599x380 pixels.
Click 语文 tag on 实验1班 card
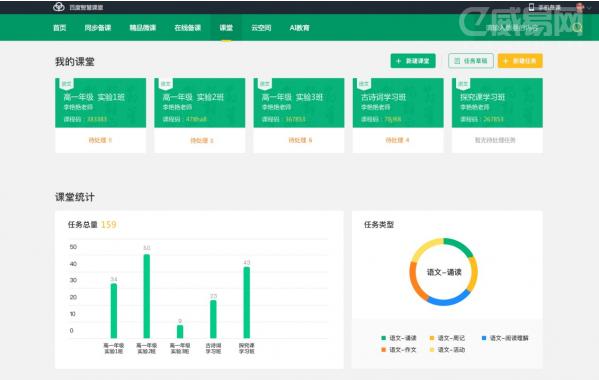pyautogui.click(x=66, y=84)
